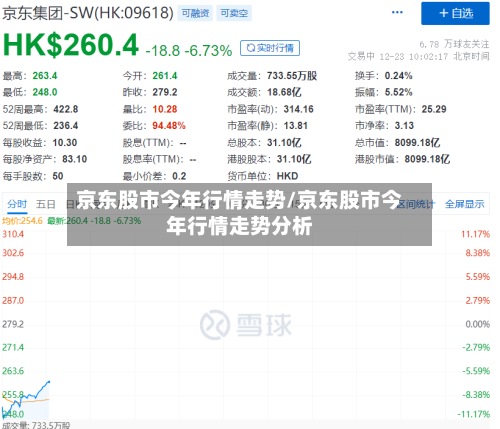Open the three-dot more options menu
Screen dimensions: 500x429
click(397, 13)
